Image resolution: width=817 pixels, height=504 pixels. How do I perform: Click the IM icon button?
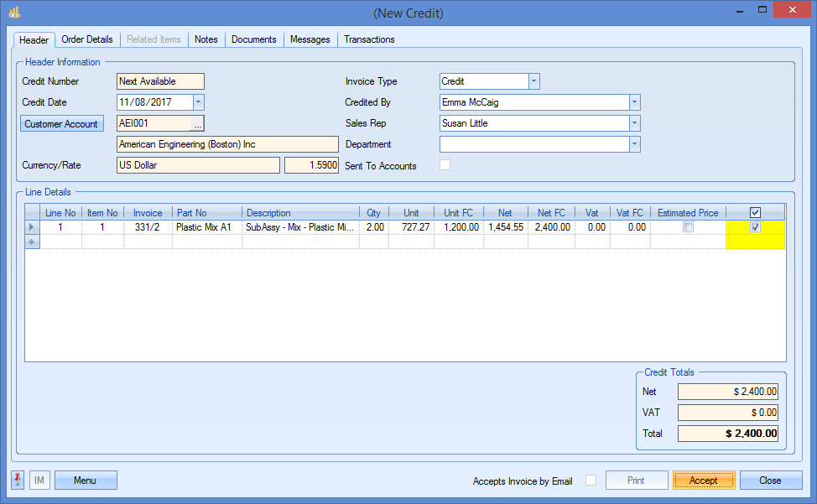[x=39, y=481]
